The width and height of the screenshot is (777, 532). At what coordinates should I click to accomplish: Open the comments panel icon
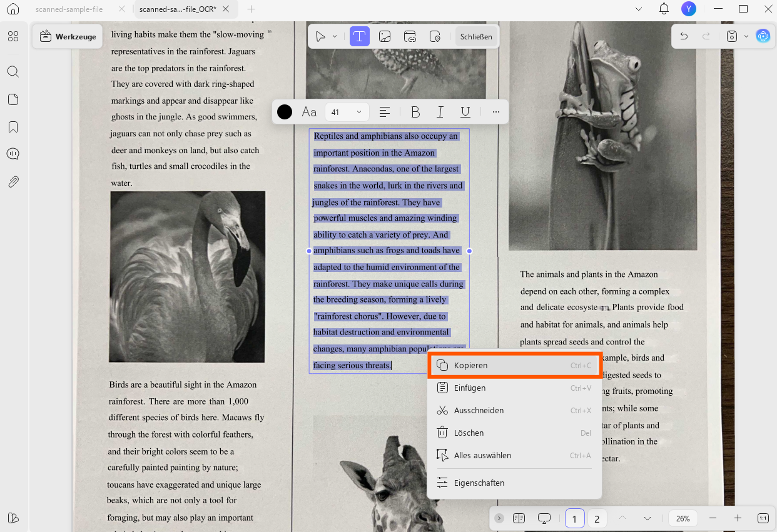pyautogui.click(x=13, y=154)
